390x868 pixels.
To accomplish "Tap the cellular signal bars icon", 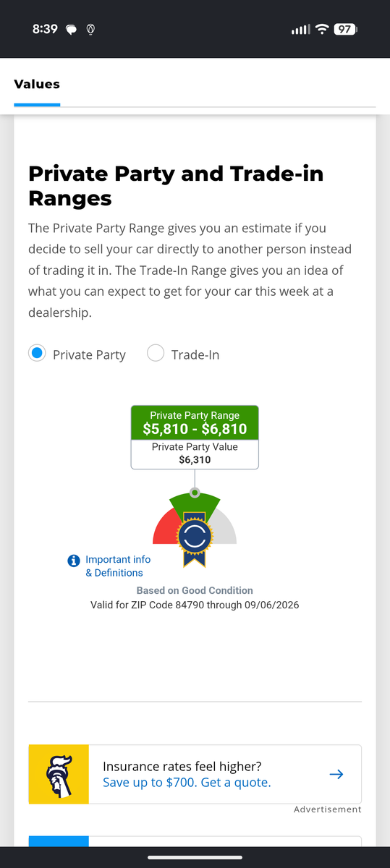I will click(300, 30).
